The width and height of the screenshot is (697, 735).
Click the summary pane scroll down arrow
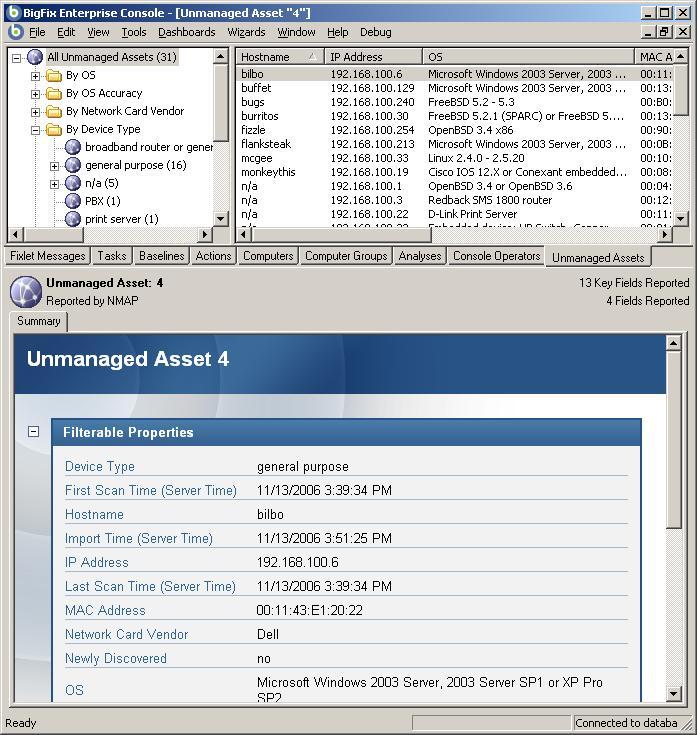(674, 693)
